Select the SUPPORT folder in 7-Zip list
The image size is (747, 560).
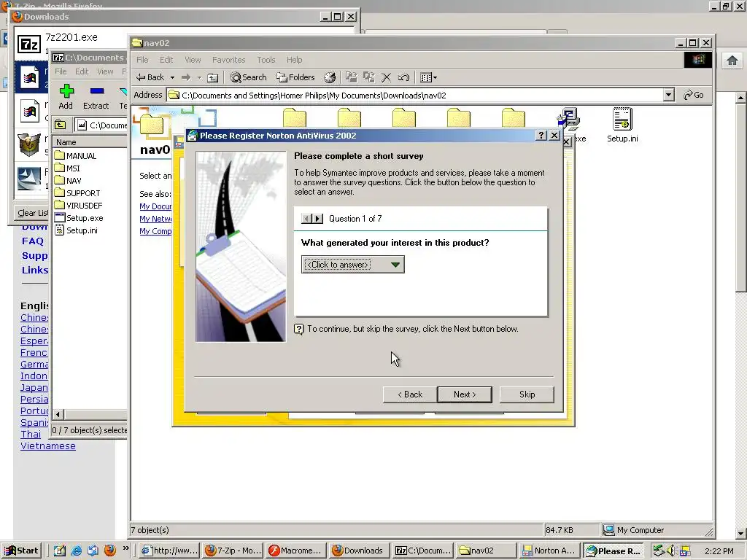click(77, 192)
